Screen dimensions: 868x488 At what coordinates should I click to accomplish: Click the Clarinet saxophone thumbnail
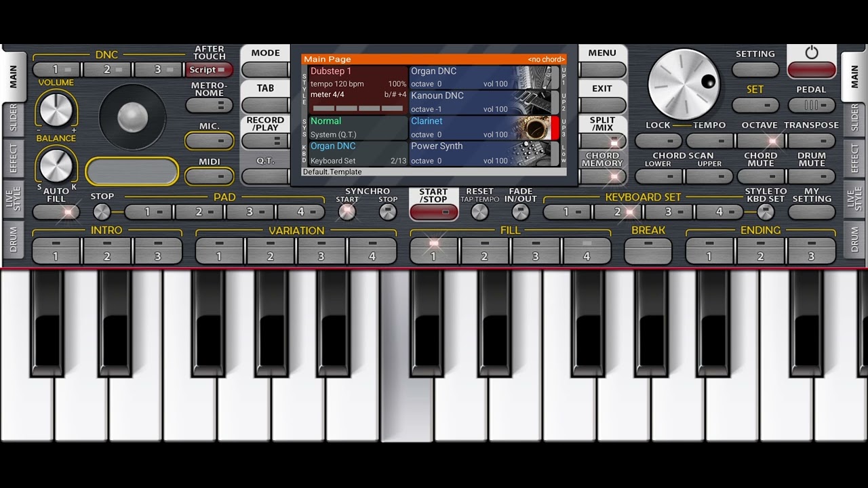[x=533, y=128]
